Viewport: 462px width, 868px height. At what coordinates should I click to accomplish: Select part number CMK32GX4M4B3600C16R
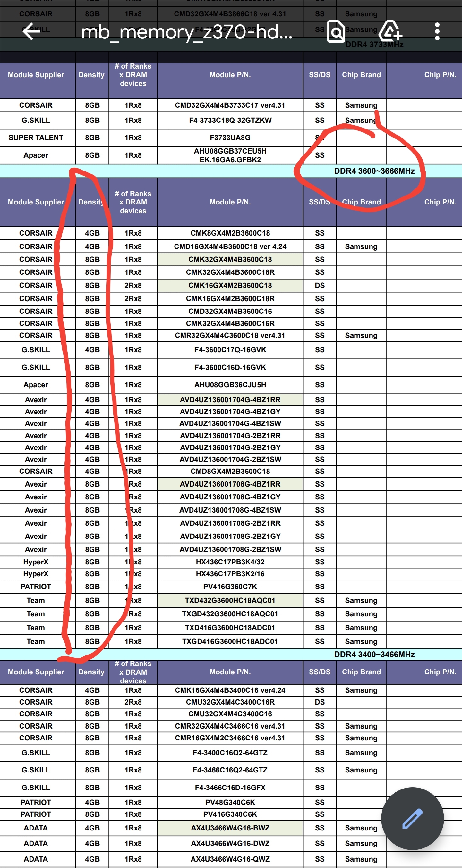coord(230,323)
